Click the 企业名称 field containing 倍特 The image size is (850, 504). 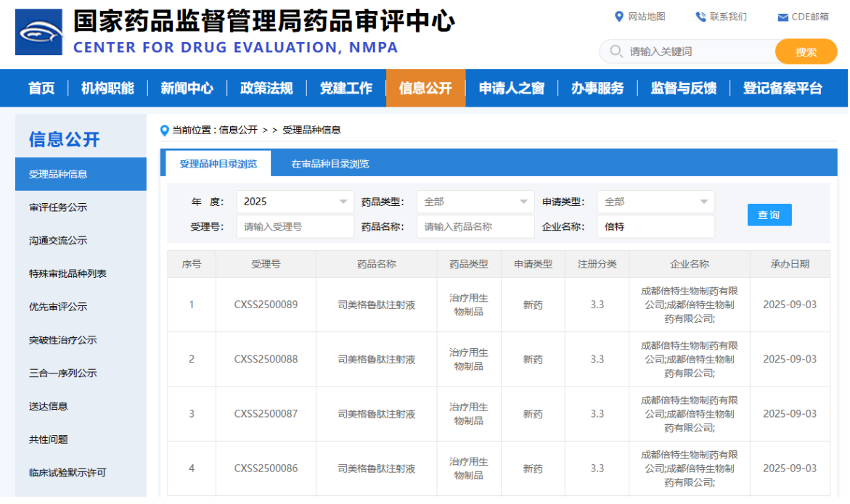655,226
